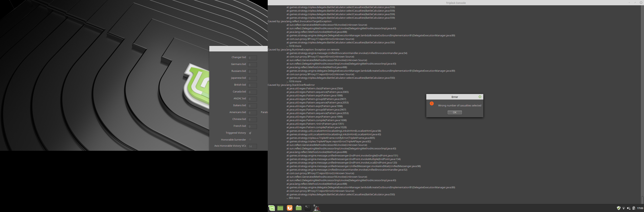Open the Linux Mint start menu
Image resolution: width=644 pixels, height=212 pixels.
tap(271, 208)
